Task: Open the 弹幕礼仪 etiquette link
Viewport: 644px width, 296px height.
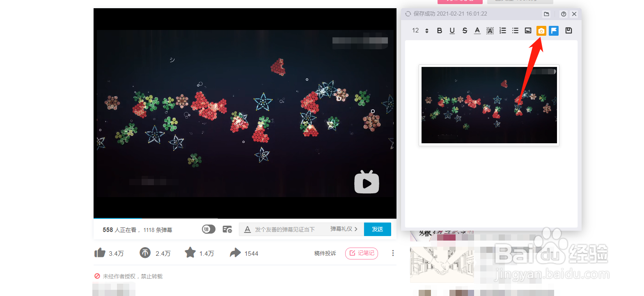Action: tap(344, 229)
